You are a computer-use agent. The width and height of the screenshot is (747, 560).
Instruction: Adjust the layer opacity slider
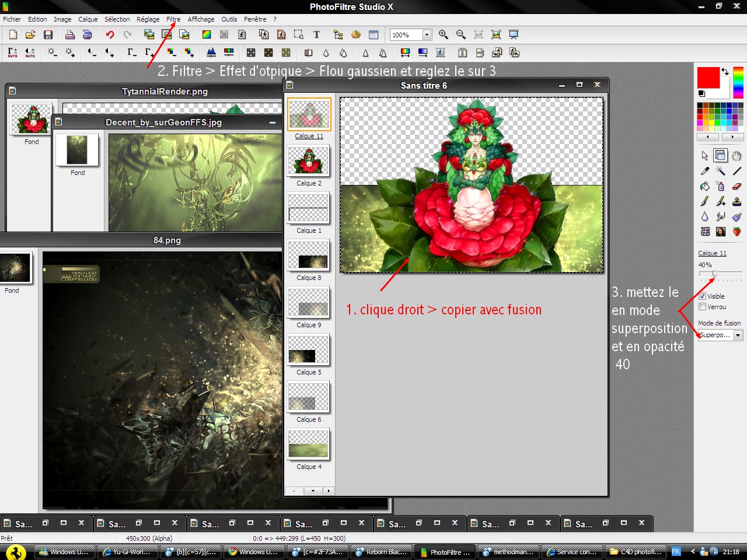(x=714, y=274)
